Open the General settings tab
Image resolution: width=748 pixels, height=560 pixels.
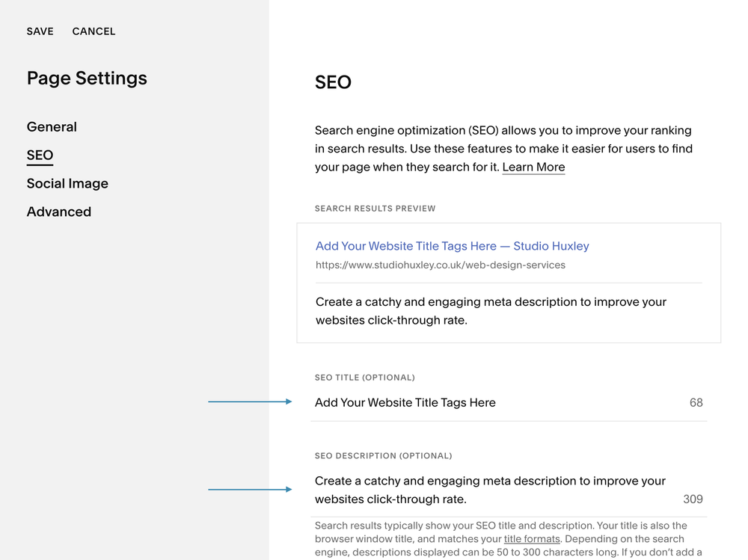[x=52, y=127]
